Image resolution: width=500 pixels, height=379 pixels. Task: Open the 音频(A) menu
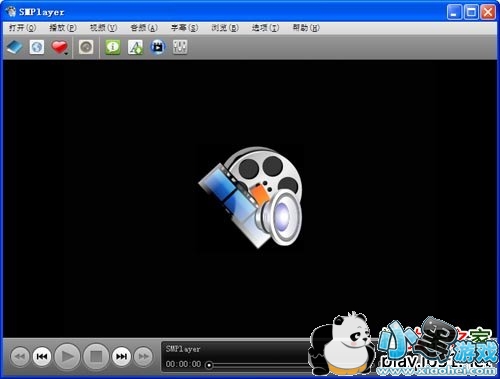point(144,28)
